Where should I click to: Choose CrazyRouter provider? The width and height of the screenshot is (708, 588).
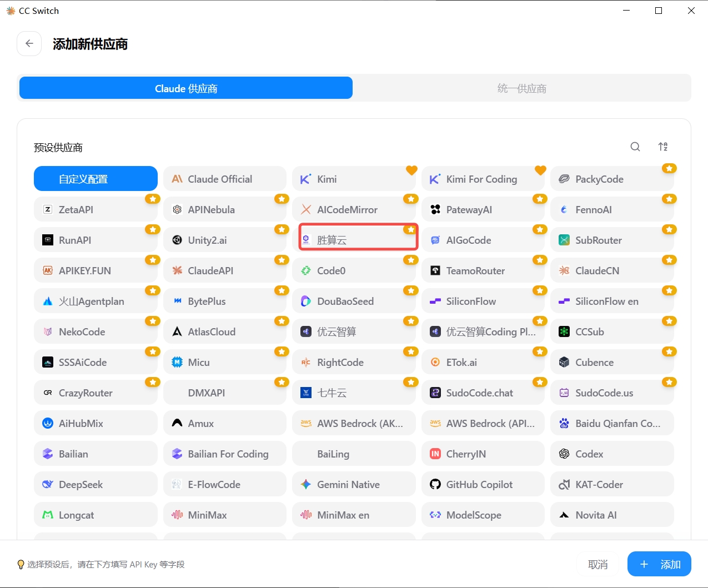(96, 393)
